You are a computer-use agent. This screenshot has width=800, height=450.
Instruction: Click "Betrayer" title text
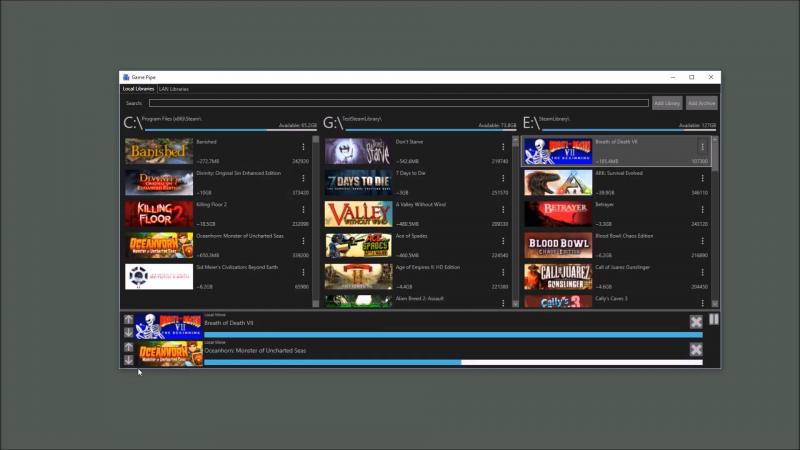point(605,205)
